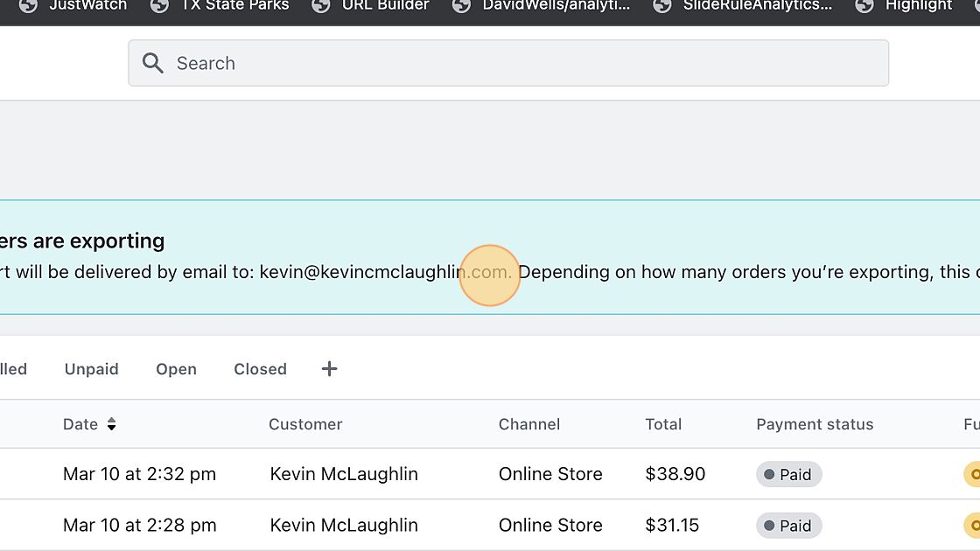The image size is (980, 551).
Task: Click the Channel column header
Action: click(x=529, y=424)
